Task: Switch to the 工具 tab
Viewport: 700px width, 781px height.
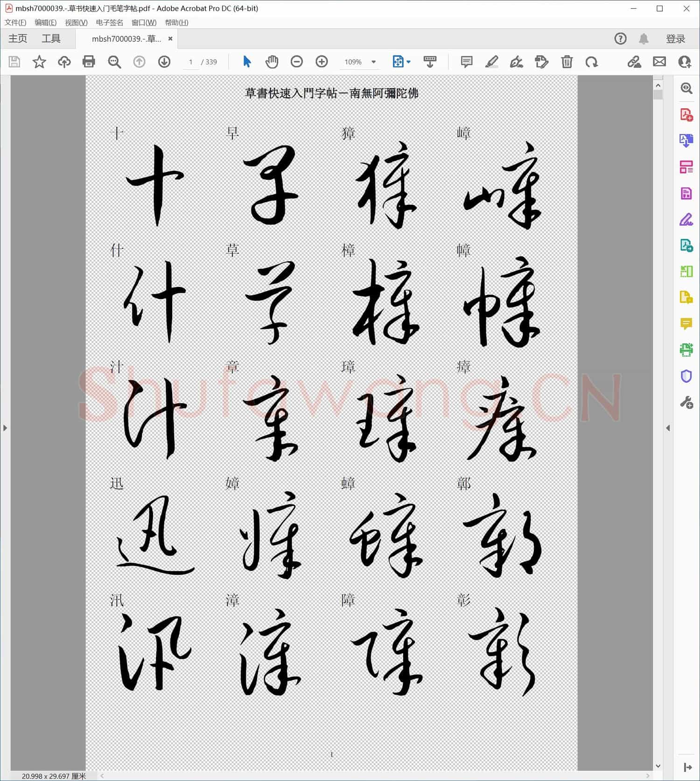Action: 51,39
